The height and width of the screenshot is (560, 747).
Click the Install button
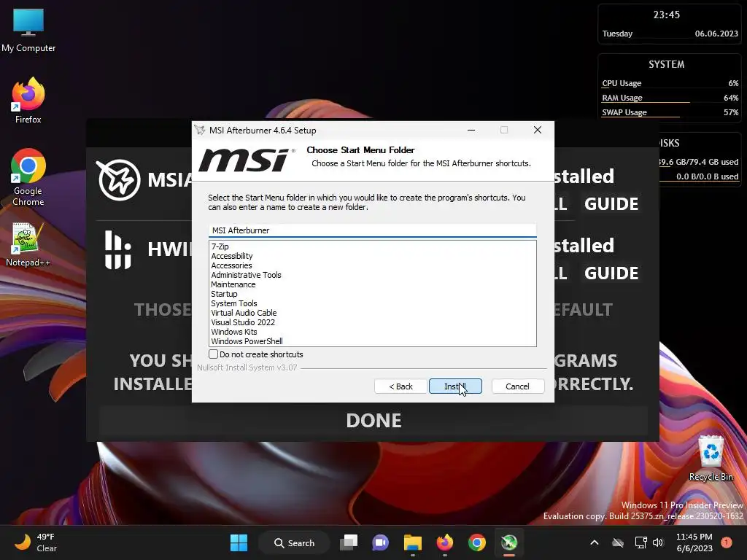coord(455,386)
